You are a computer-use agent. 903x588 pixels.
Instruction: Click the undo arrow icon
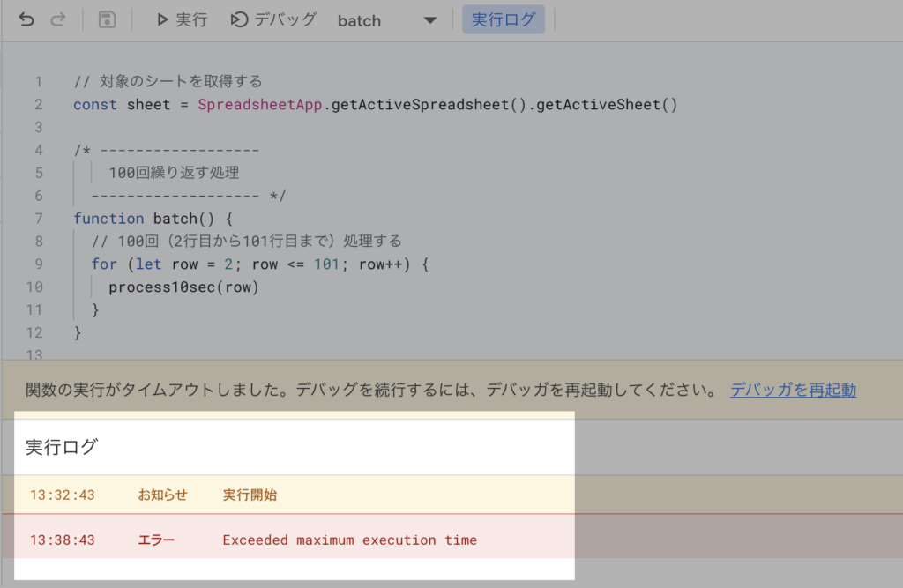click(x=26, y=19)
